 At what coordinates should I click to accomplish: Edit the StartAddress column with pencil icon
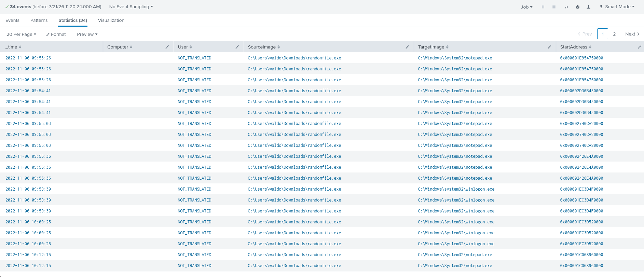tap(640, 47)
